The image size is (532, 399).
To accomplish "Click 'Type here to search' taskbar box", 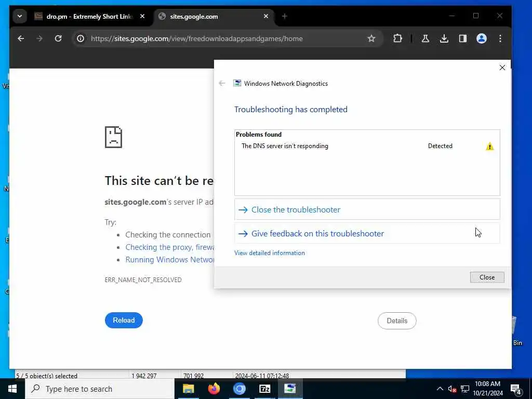I will pyautogui.click(x=100, y=389).
